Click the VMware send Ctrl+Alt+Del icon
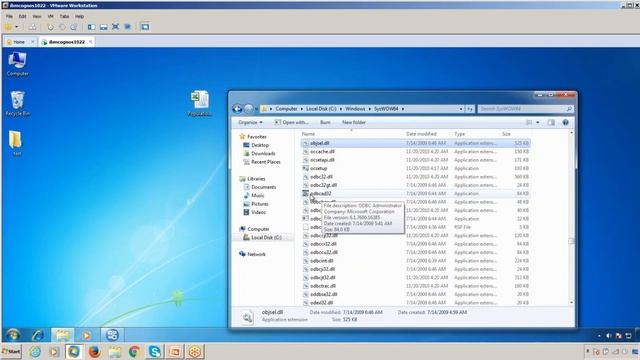This screenshot has height=360, width=640. point(33,27)
